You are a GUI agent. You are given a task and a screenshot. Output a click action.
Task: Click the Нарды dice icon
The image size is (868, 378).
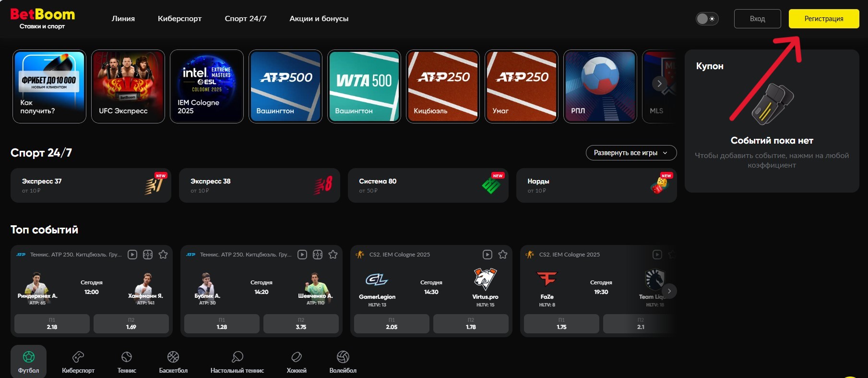[x=659, y=185]
